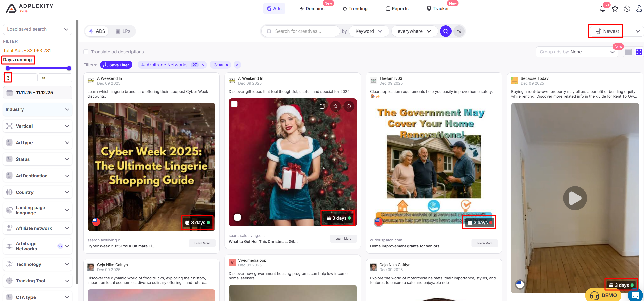
Task: Switch to list view layout icon
Action: (x=628, y=52)
